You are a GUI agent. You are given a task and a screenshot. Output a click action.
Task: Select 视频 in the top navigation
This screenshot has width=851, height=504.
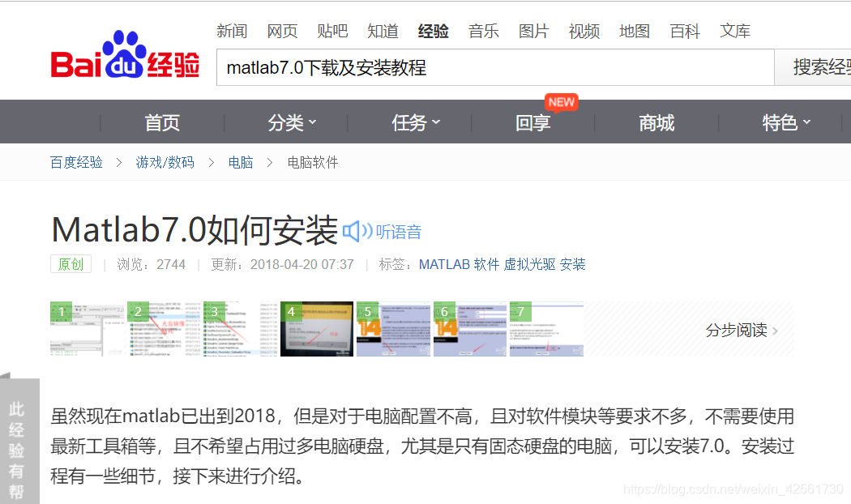584,31
